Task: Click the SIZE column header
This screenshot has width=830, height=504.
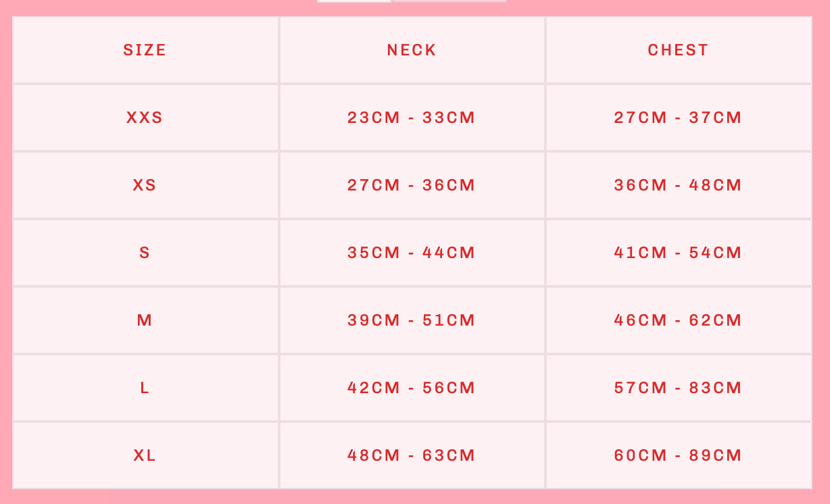Action: (x=145, y=50)
